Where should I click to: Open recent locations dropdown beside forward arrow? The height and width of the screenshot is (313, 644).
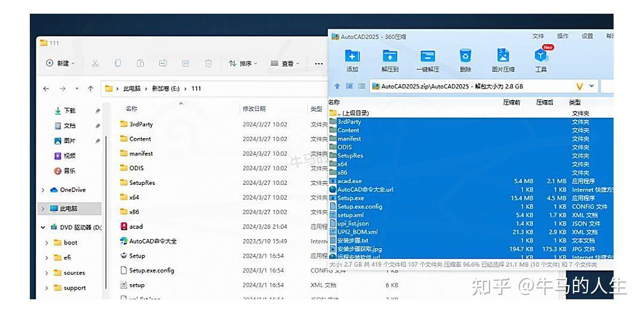[x=77, y=88]
